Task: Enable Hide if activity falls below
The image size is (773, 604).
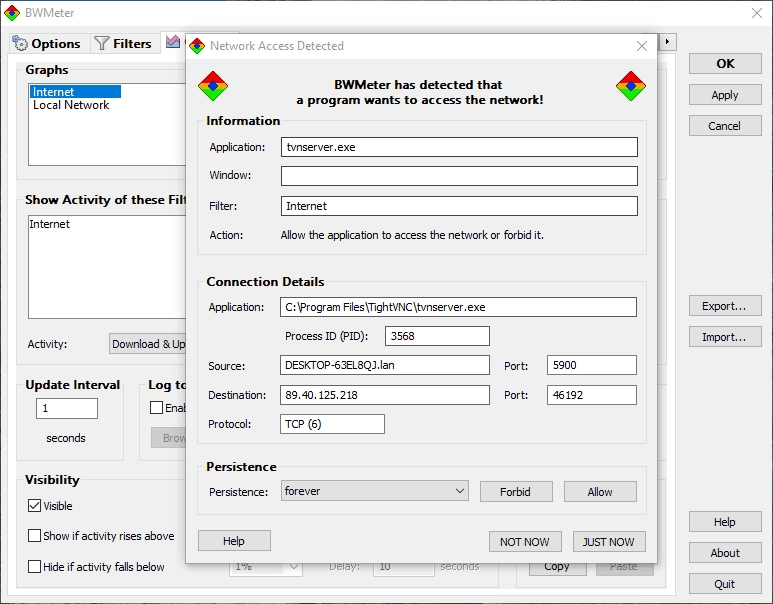Action: coord(35,567)
